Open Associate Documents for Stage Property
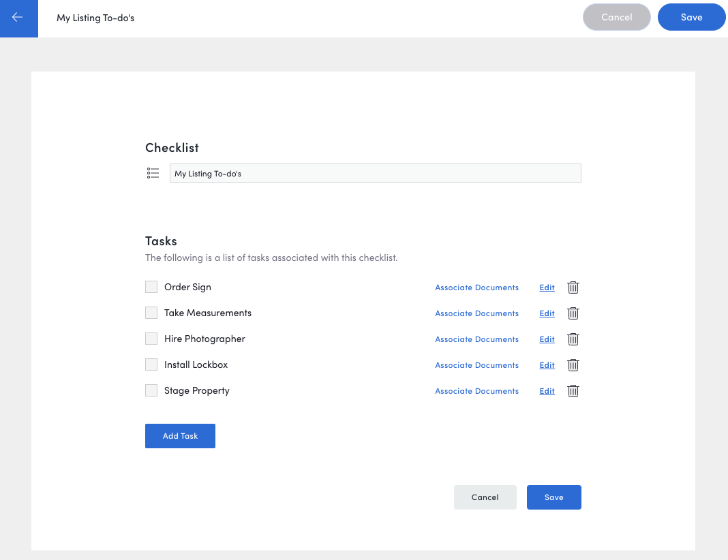 tap(477, 392)
